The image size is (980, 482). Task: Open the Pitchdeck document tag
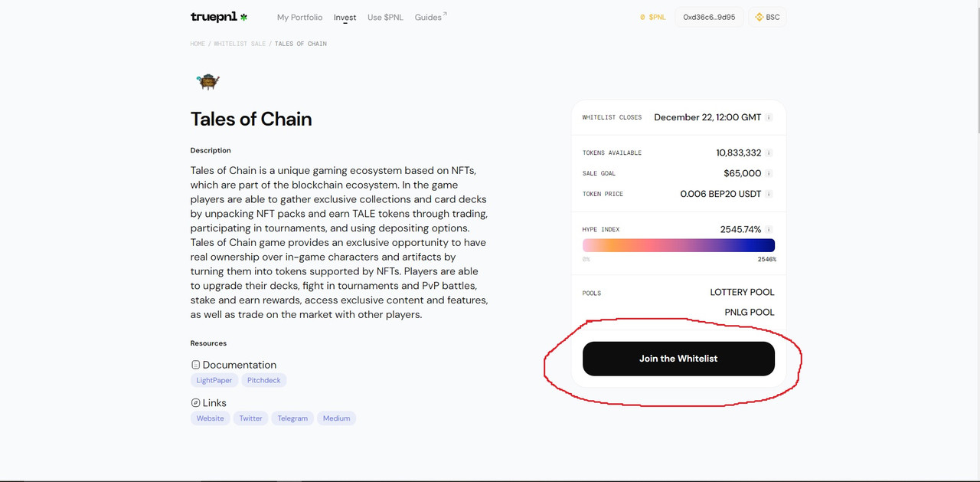[264, 380]
